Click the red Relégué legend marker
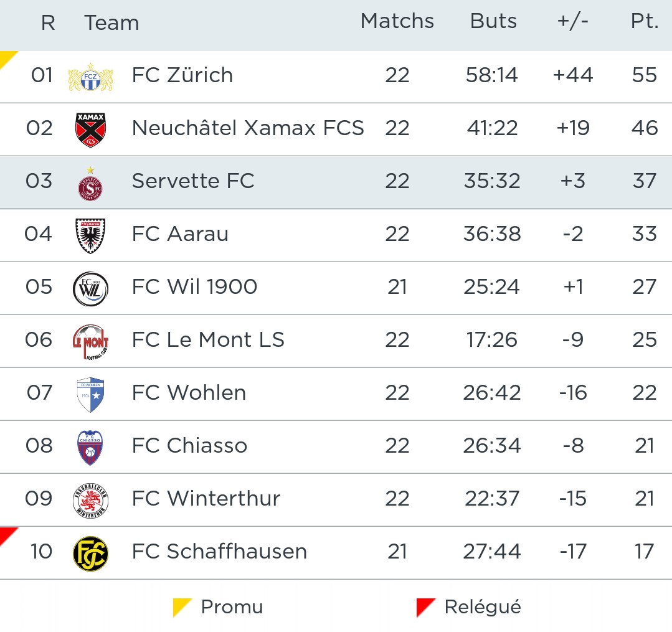The height and width of the screenshot is (632, 672). pyautogui.click(x=424, y=608)
